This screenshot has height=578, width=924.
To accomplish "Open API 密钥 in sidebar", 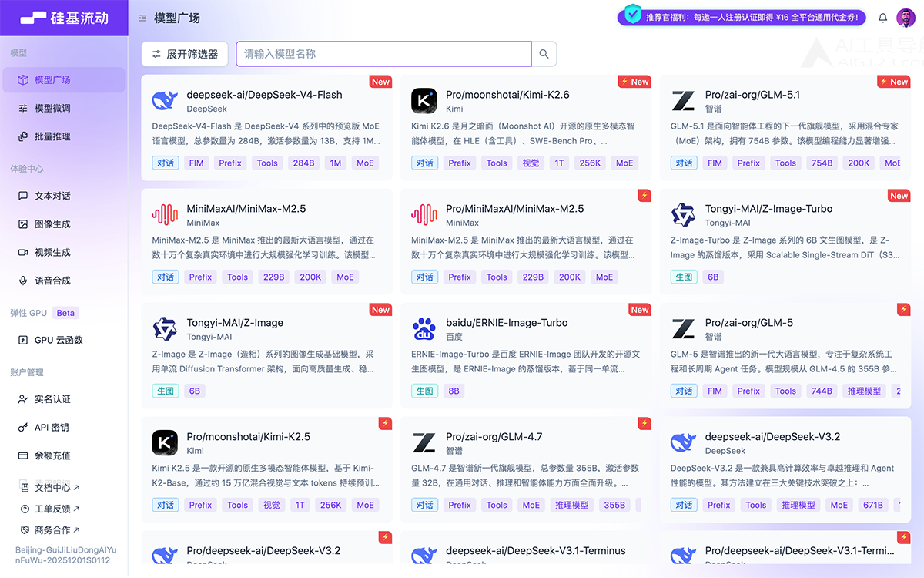I will coord(64,427).
